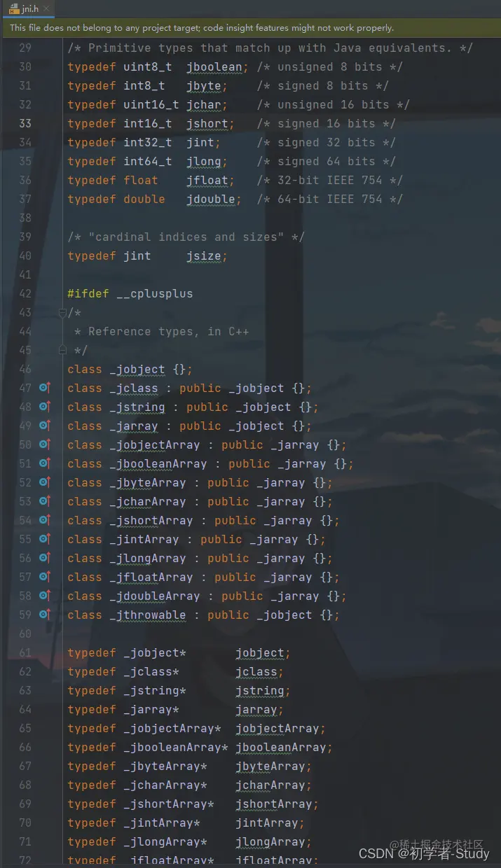Click jsize typedef name in line 40
Image resolution: width=501 pixels, height=868 pixels.
pos(204,256)
